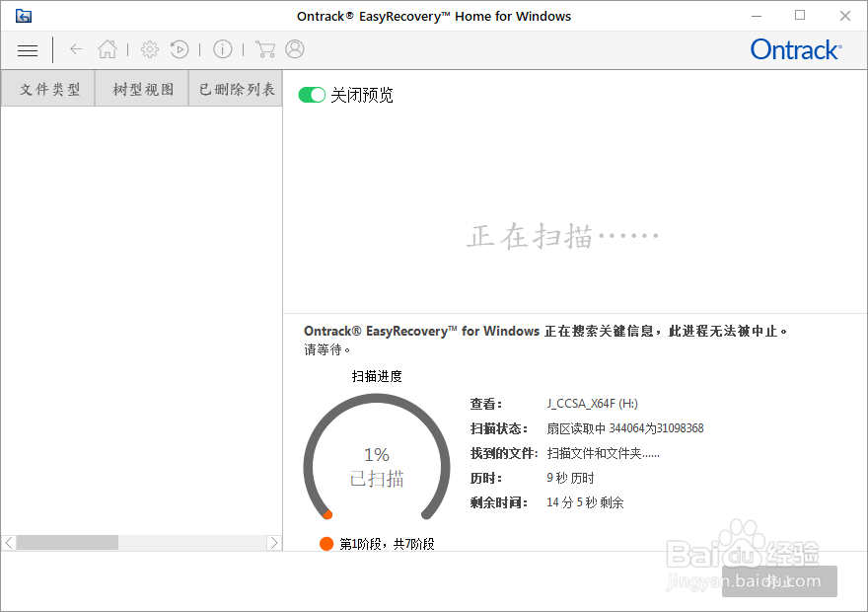Screen dimensions: 868x612
Task: Go to home screen icon
Action: pyautogui.click(x=108, y=49)
